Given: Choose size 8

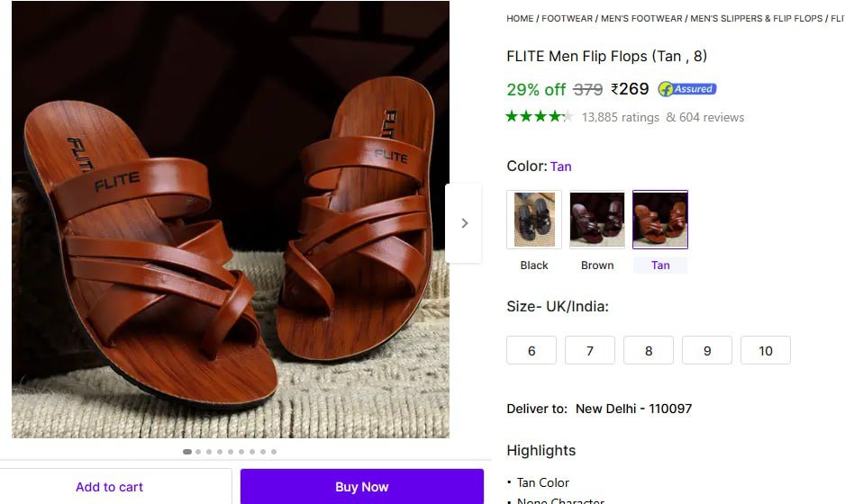Looking at the screenshot, I should [649, 350].
